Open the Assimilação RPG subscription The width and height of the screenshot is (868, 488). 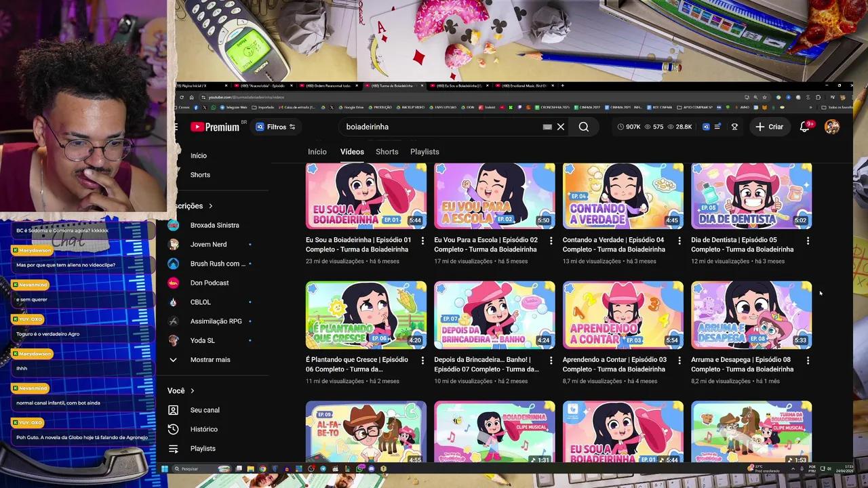pos(216,321)
